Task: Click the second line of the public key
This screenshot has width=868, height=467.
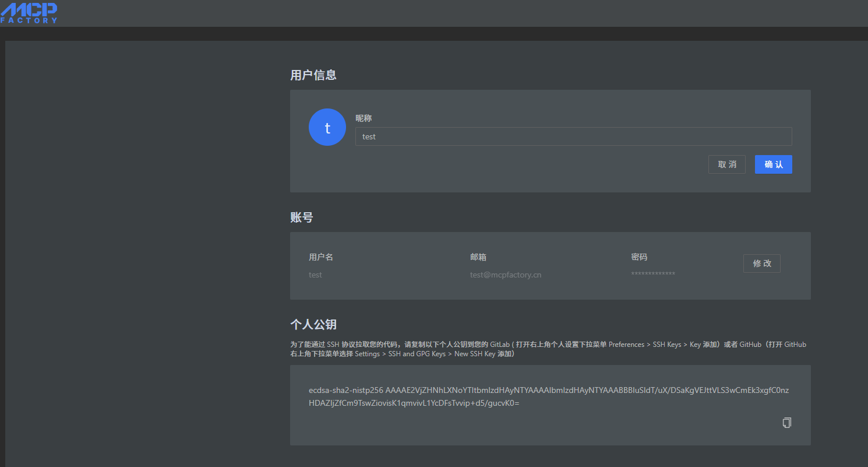Action: (x=414, y=403)
